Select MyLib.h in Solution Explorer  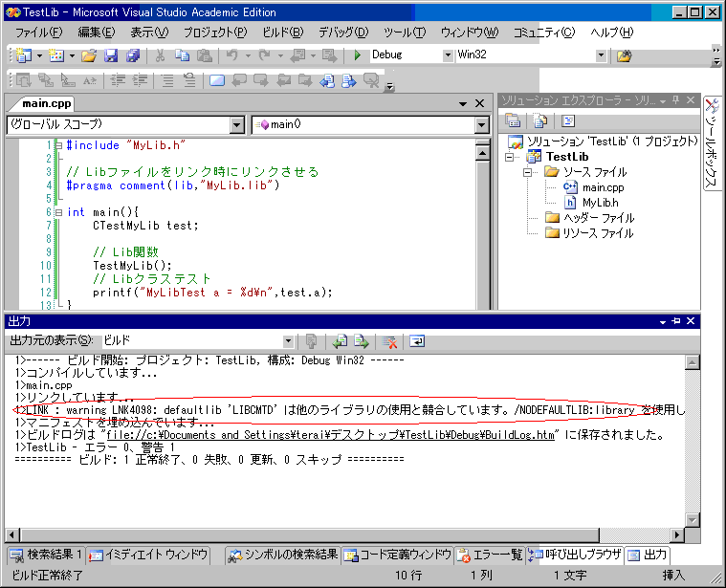(602, 203)
